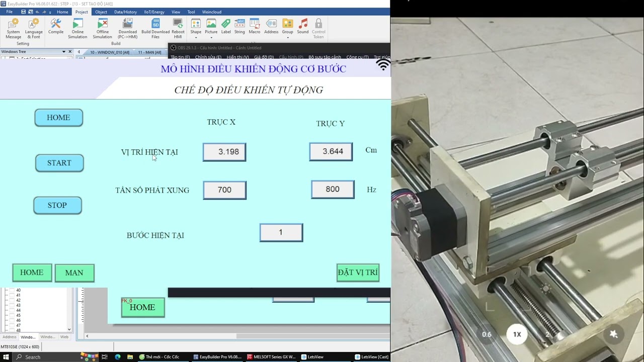This screenshot has height=362, width=644.
Task: Click the BƯỚC HIỆN TẠI field showing 1
Action: [x=281, y=232]
